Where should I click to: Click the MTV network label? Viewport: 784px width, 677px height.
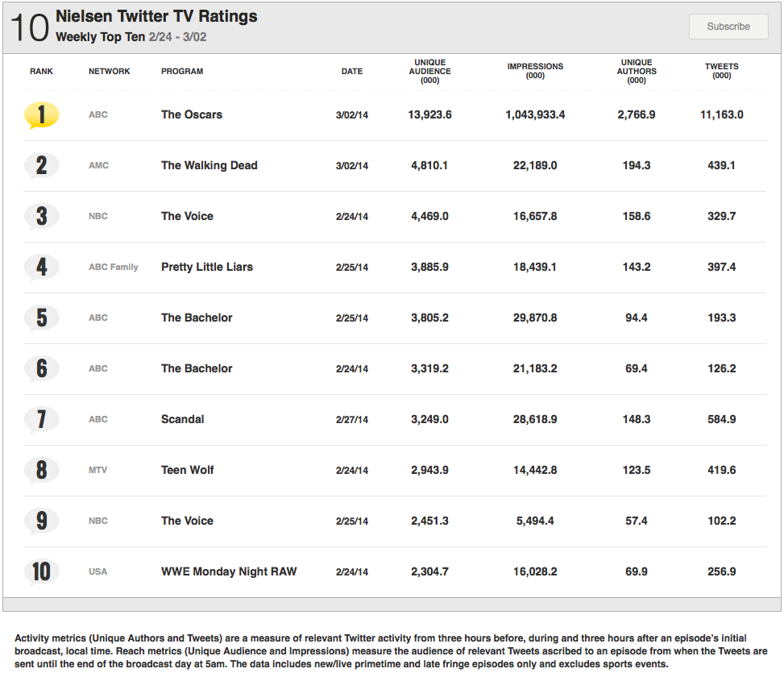tap(98, 470)
